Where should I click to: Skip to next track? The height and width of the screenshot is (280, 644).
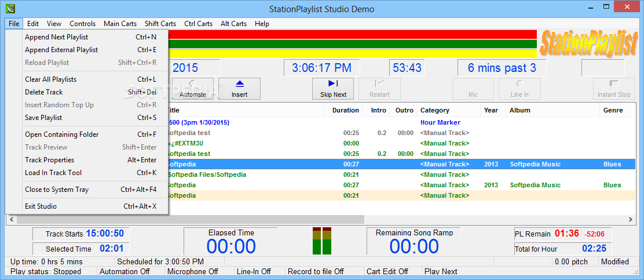tap(333, 89)
